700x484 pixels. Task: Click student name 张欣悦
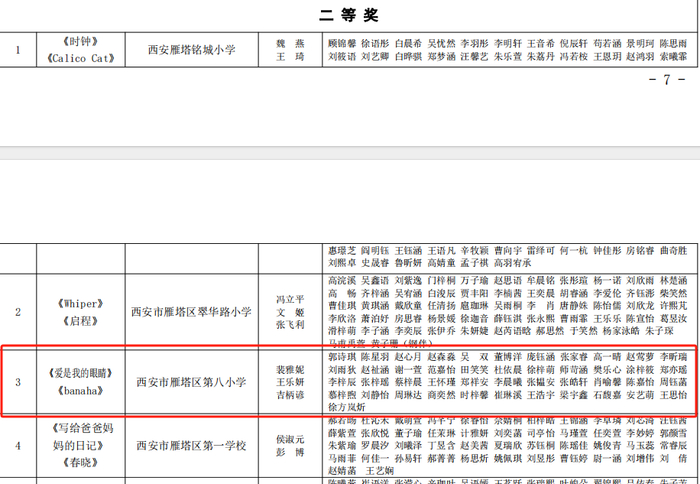(375, 433)
